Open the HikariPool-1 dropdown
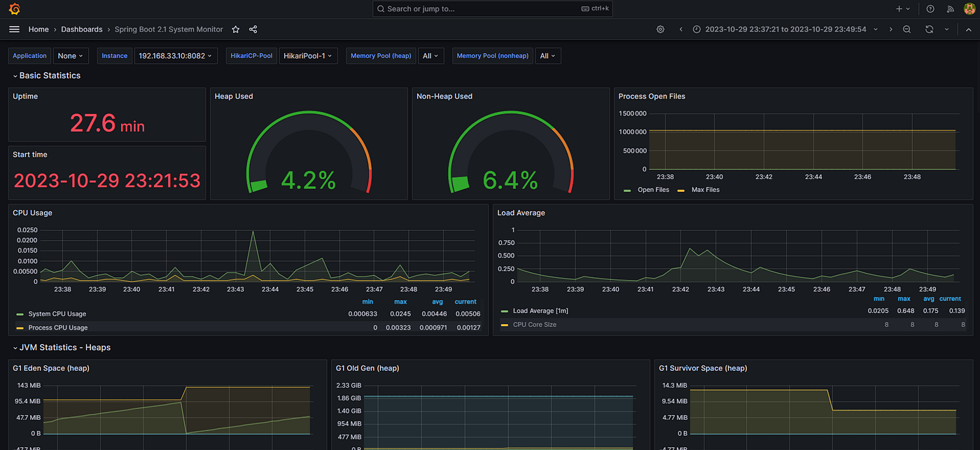This screenshot has width=980, height=450. 309,56
